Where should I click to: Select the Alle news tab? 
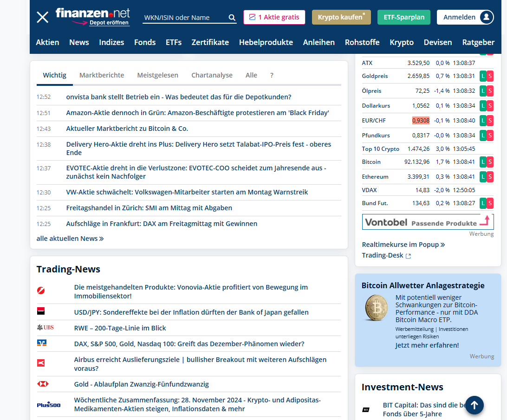pyautogui.click(x=251, y=75)
